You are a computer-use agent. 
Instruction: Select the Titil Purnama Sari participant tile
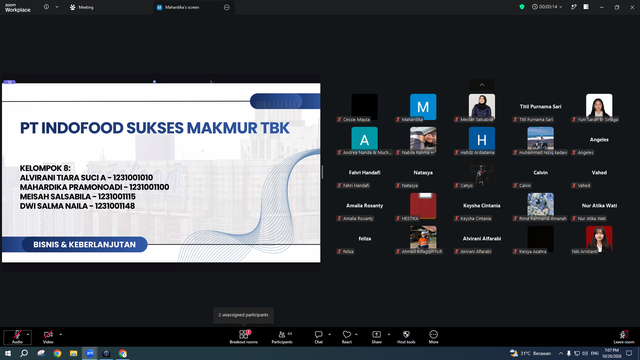click(x=540, y=107)
